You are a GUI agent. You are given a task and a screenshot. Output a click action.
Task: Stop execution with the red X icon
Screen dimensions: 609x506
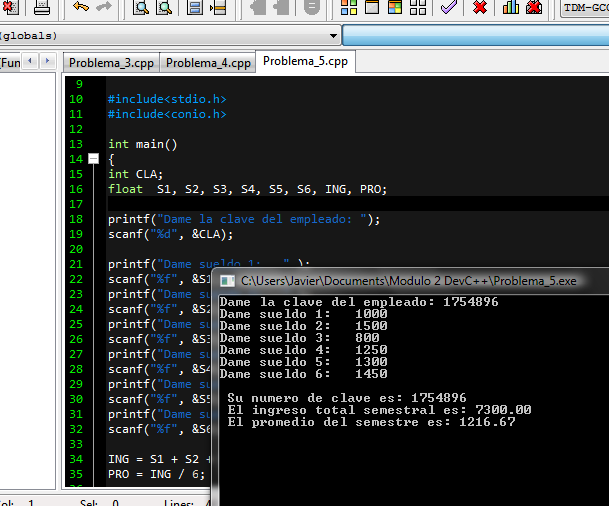(480, 7)
